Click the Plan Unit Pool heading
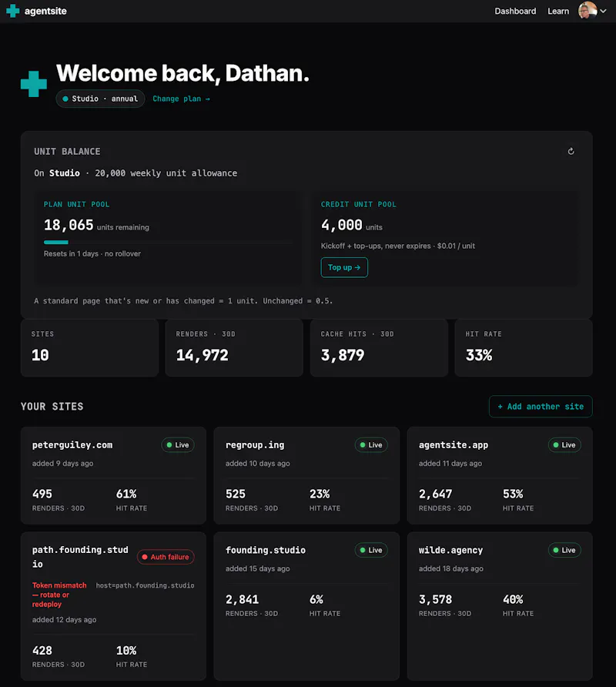Image resolution: width=616 pixels, height=687 pixels. [x=77, y=204]
